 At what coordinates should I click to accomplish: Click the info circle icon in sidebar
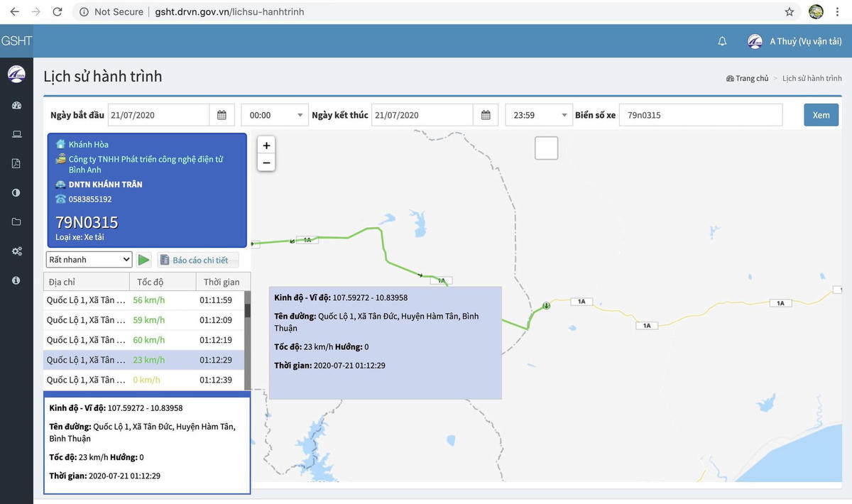point(16,280)
